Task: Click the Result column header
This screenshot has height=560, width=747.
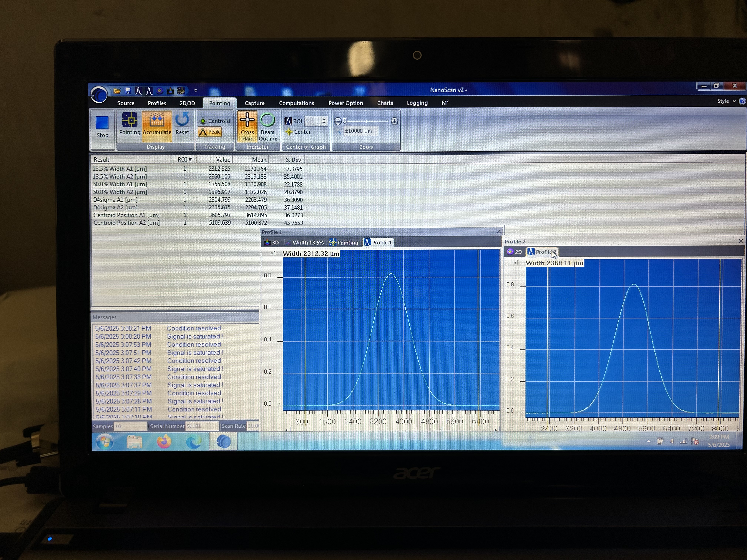Action: (x=131, y=160)
